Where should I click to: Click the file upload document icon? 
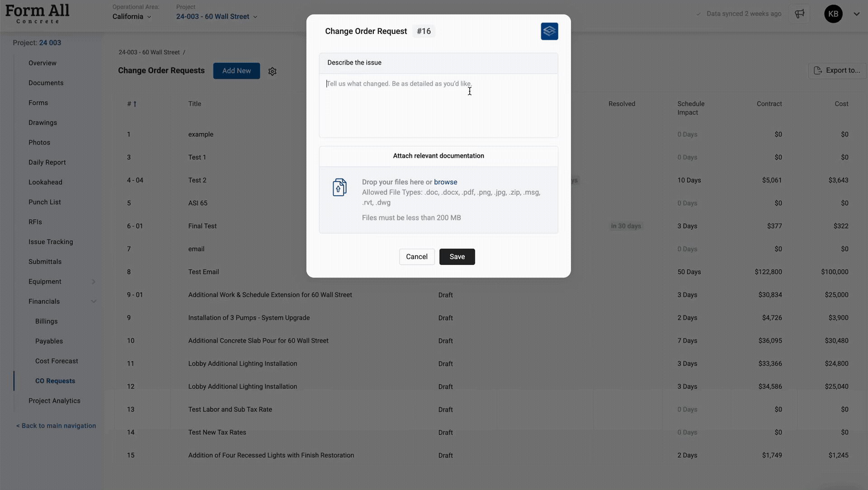340,187
